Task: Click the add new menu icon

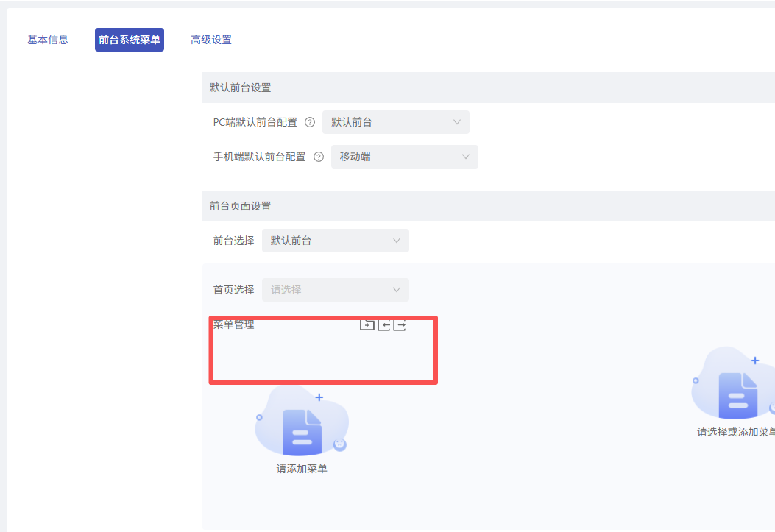Action: [367, 324]
